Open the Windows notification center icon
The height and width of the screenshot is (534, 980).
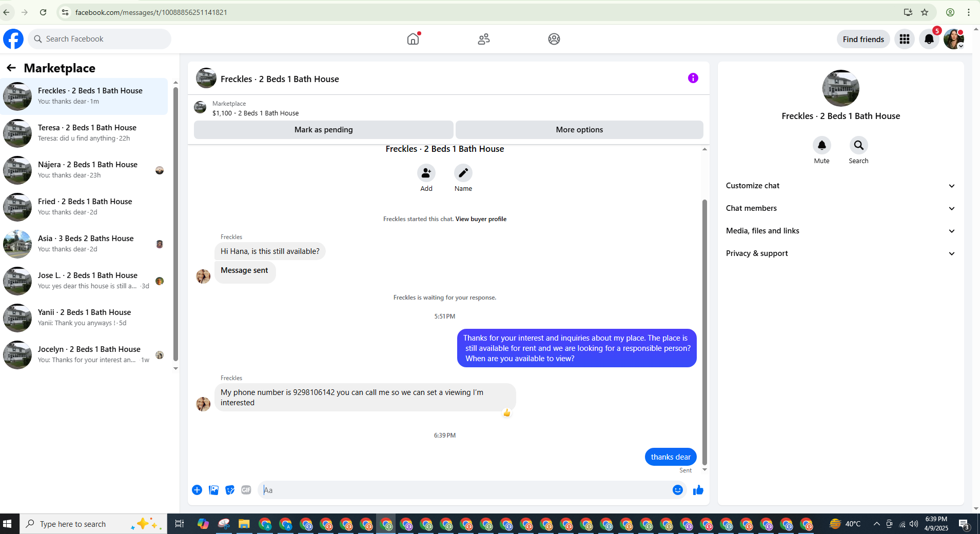point(964,524)
